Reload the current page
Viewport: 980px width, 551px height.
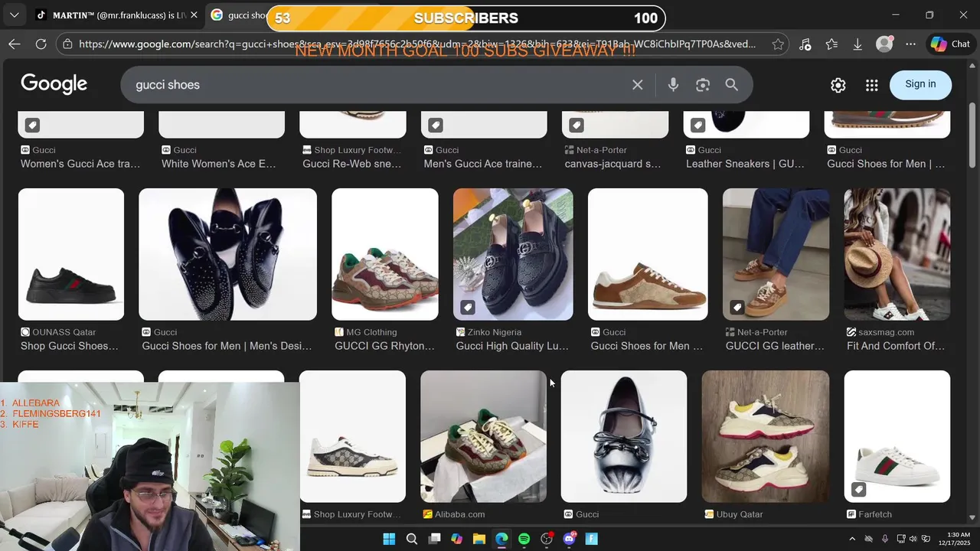[x=41, y=44]
